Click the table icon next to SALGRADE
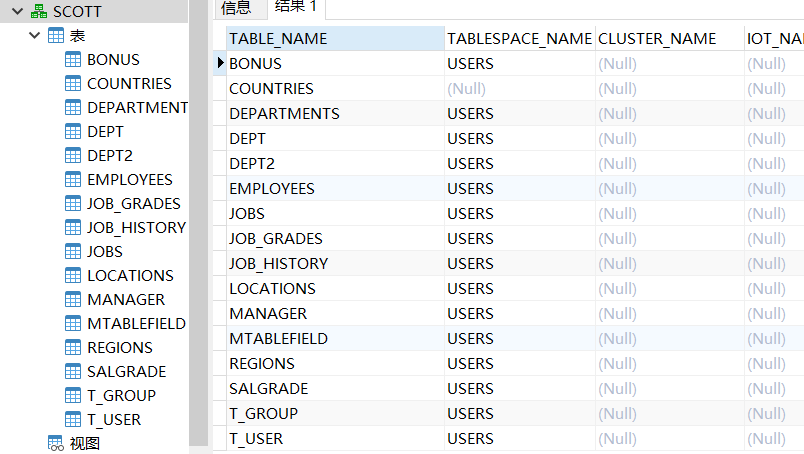Viewport: 804px width, 454px height. pos(73,371)
